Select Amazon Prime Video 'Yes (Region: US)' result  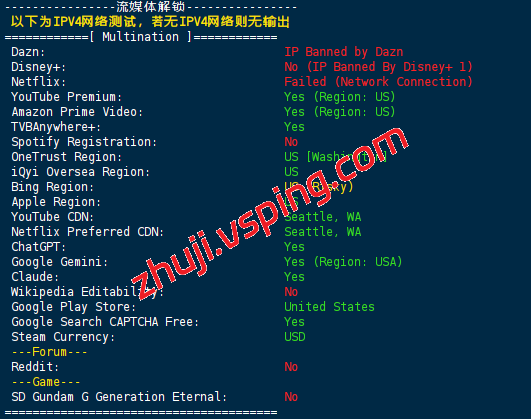click(x=340, y=112)
